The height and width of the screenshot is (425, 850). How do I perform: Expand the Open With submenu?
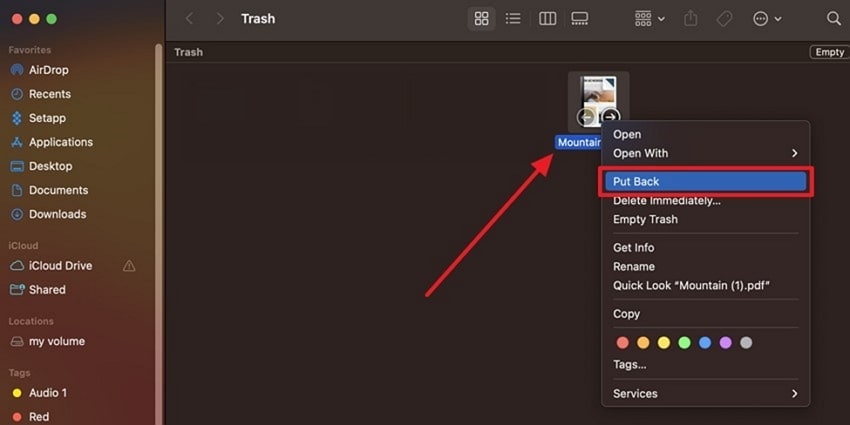point(705,153)
